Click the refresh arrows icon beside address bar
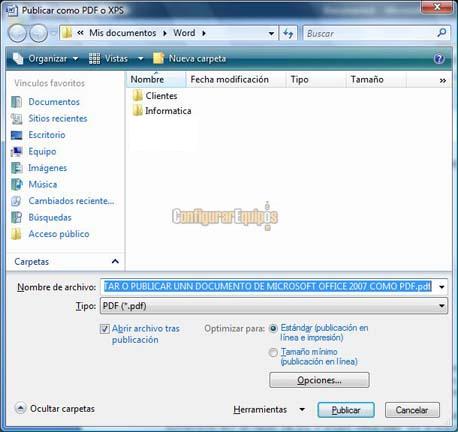The image size is (458, 432). (288, 33)
